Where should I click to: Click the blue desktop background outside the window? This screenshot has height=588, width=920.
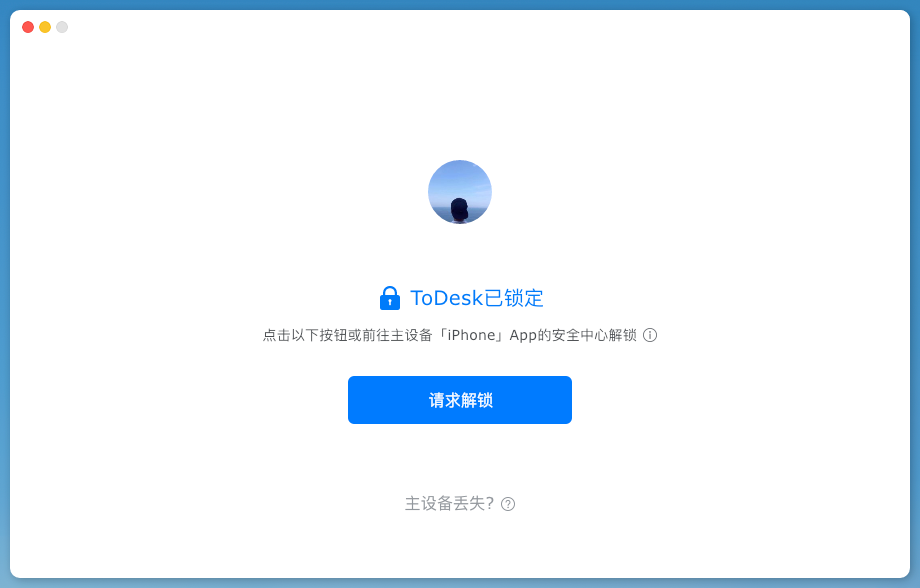(x=4, y=293)
